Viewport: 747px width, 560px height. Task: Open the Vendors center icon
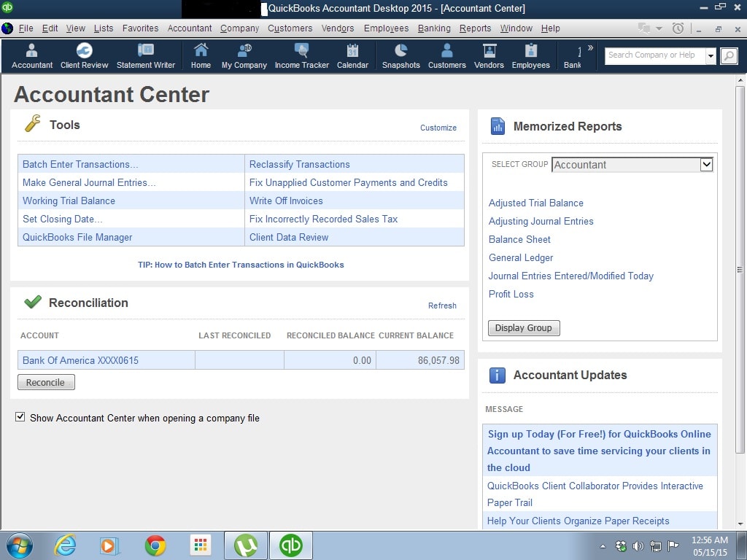[489, 55]
